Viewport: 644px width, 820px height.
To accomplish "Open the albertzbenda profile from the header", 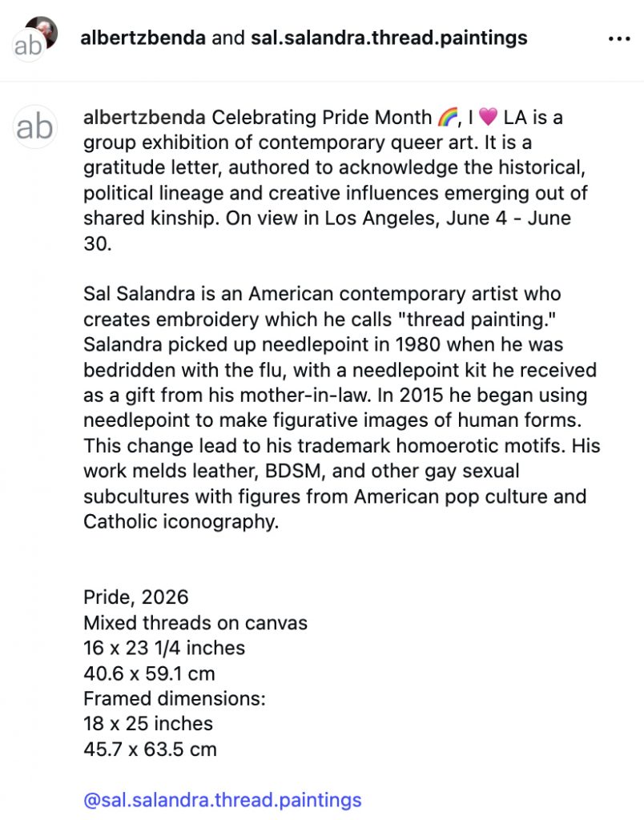I will coord(143,38).
